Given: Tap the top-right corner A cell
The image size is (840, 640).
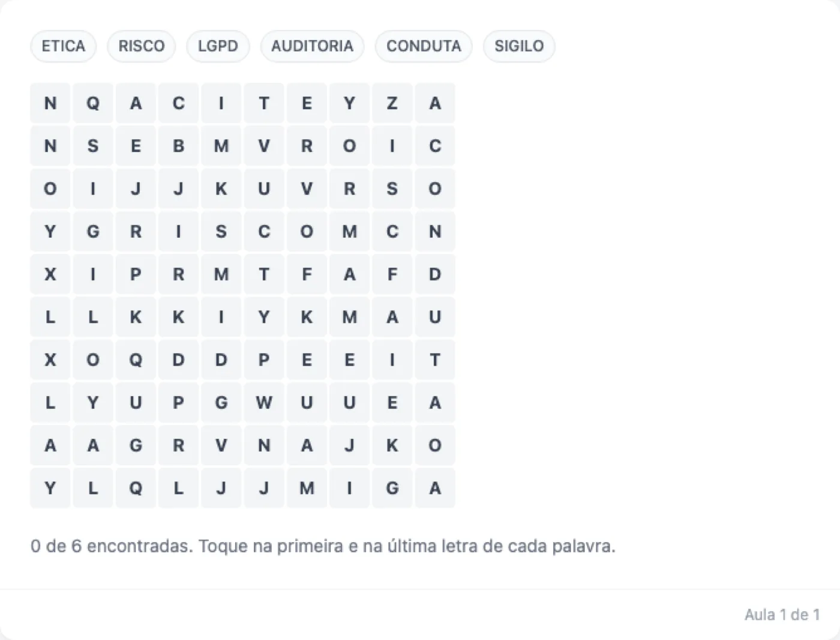Looking at the screenshot, I should pyautogui.click(x=435, y=103).
